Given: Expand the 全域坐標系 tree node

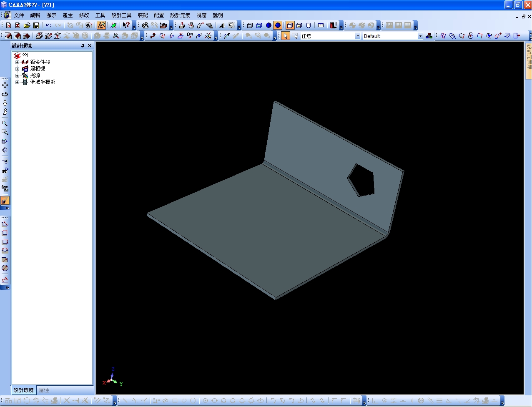Looking at the screenshot, I should pyautogui.click(x=18, y=82).
